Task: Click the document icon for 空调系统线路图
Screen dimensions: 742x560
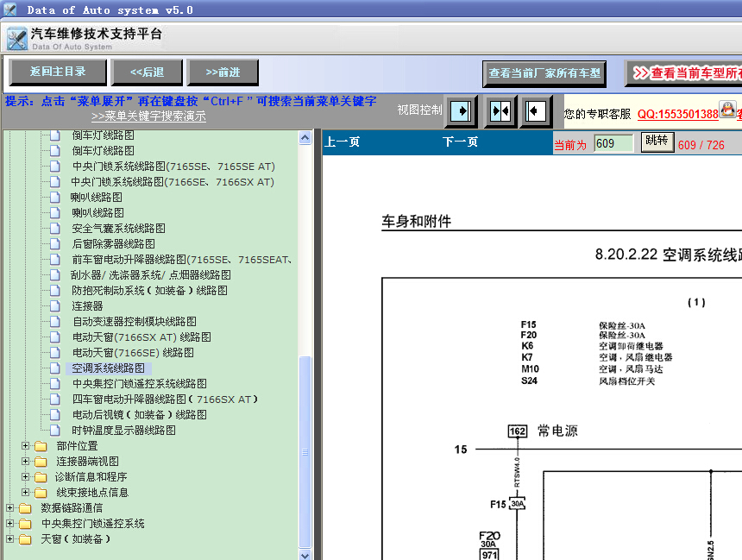Action: pyautogui.click(x=55, y=368)
